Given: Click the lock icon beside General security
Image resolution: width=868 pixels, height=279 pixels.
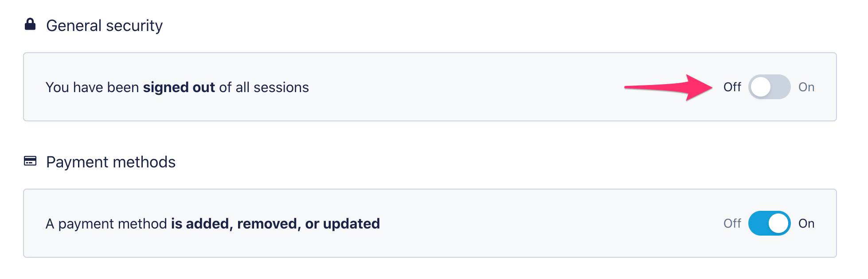Looking at the screenshot, I should pyautogui.click(x=30, y=24).
